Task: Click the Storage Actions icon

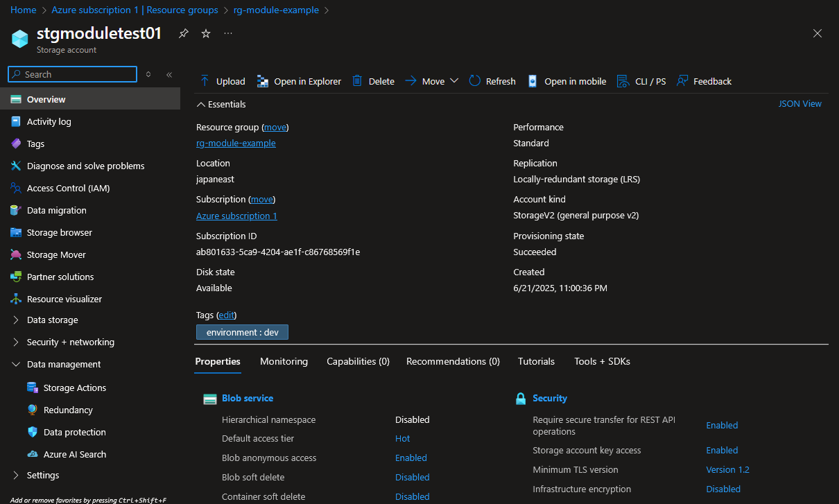Action: [x=33, y=388]
